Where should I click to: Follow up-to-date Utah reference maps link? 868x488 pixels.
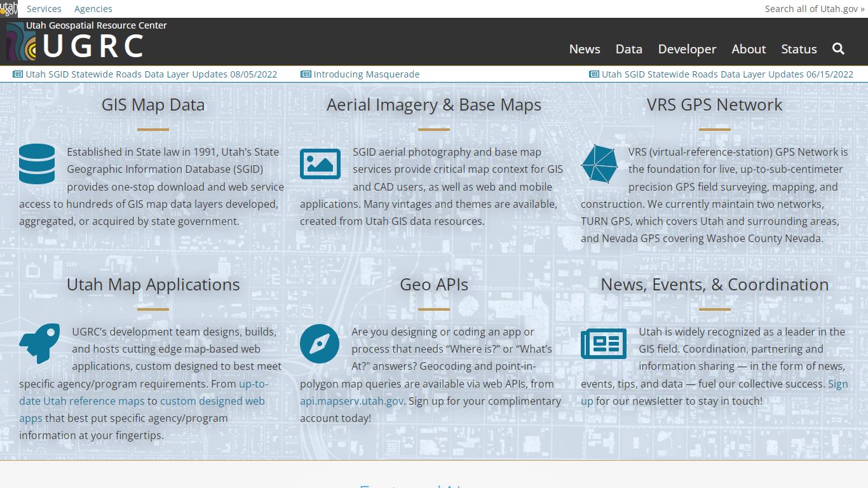(83, 401)
